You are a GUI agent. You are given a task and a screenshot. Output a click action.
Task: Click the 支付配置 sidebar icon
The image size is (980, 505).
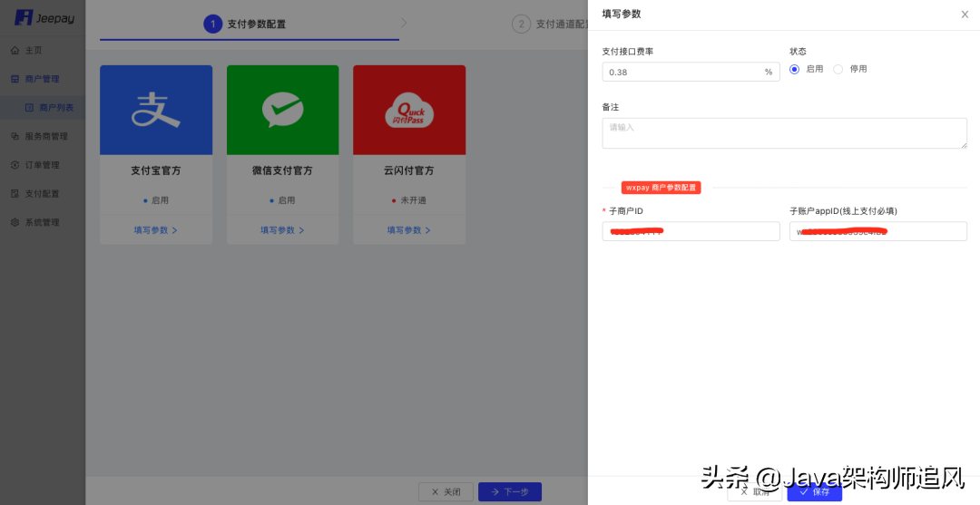point(15,193)
